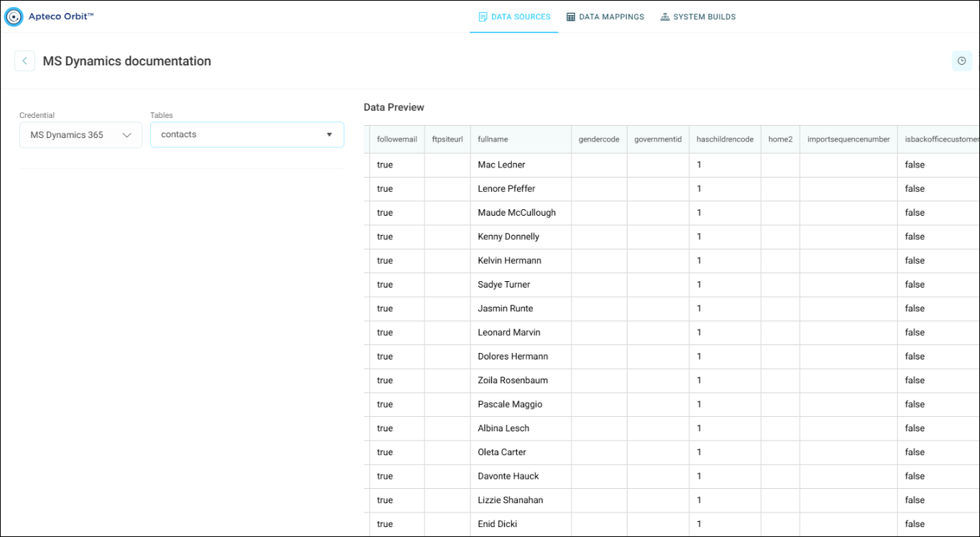Switch to the Data Mappings tab
The width and height of the screenshot is (980, 537).
[x=605, y=17]
